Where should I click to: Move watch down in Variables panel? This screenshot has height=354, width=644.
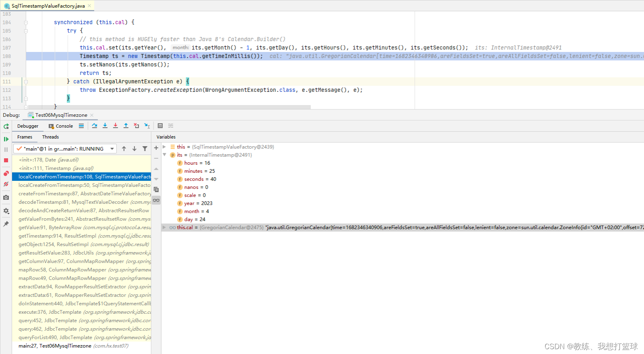156,179
